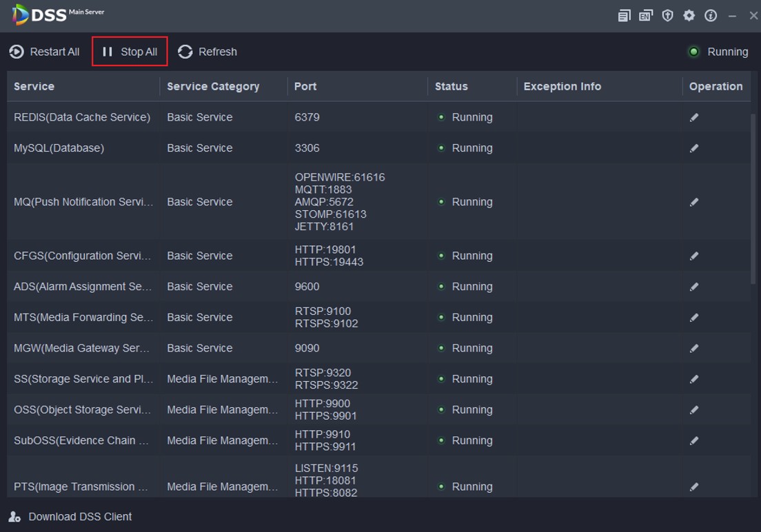The width and height of the screenshot is (761, 532).
Task: Click the Service Category column header
Action: tap(213, 87)
